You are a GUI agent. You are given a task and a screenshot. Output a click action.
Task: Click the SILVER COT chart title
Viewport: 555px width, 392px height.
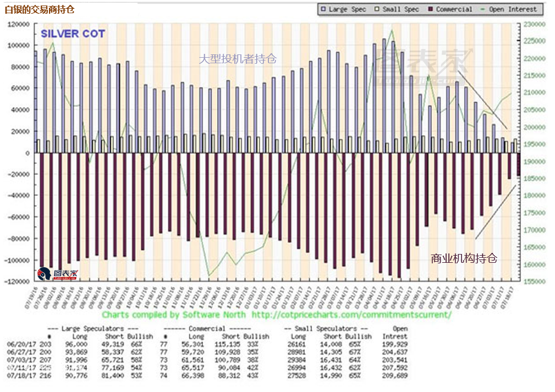pos(73,34)
